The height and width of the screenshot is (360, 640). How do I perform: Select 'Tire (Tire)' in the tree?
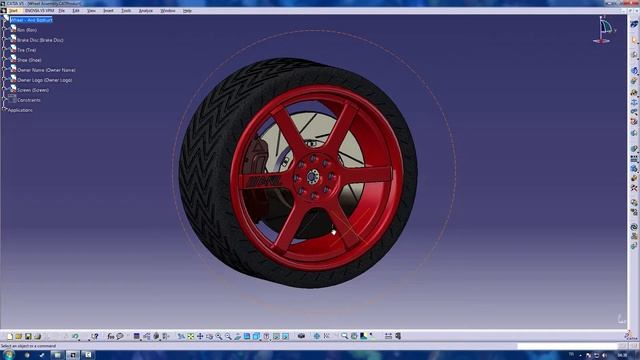tap(27, 50)
